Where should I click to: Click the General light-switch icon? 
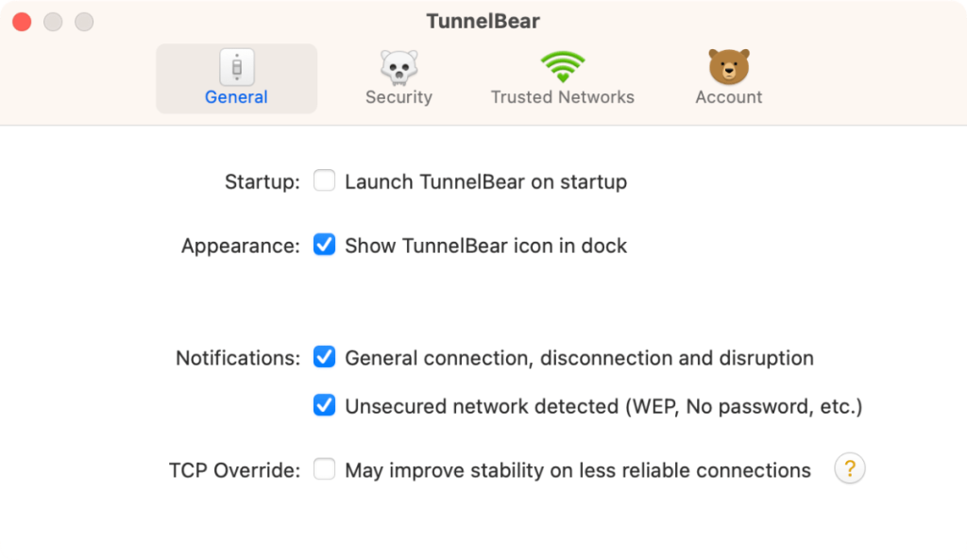237,67
